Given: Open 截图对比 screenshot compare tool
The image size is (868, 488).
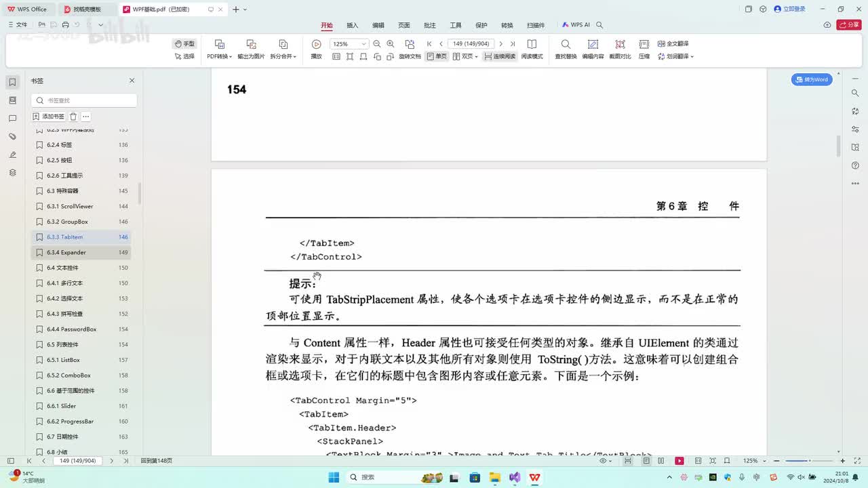Looking at the screenshot, I should pyautogui.click(x=620, y=49).
